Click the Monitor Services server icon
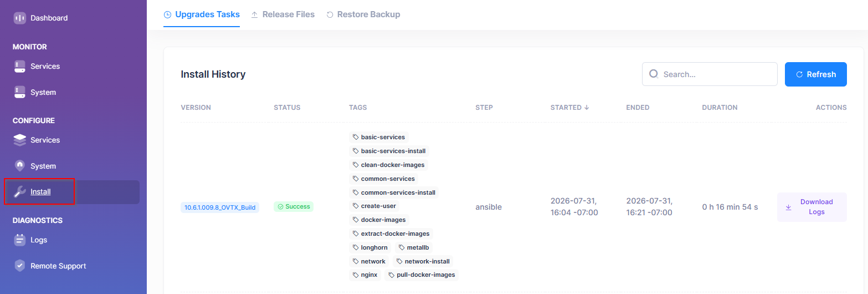Viewport: 868px width, 294px height. (20, 66)
